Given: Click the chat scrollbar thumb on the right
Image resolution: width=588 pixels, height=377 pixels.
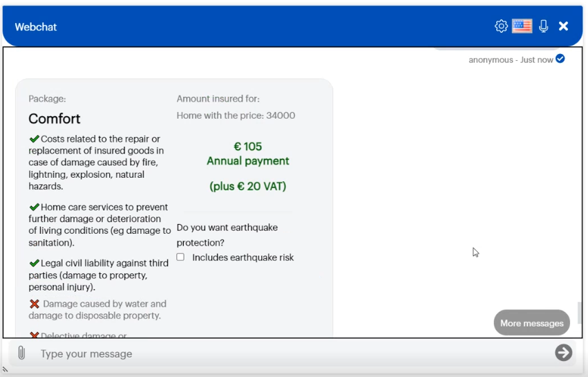Looking at the screenshot, I should [x=580, y=313].
